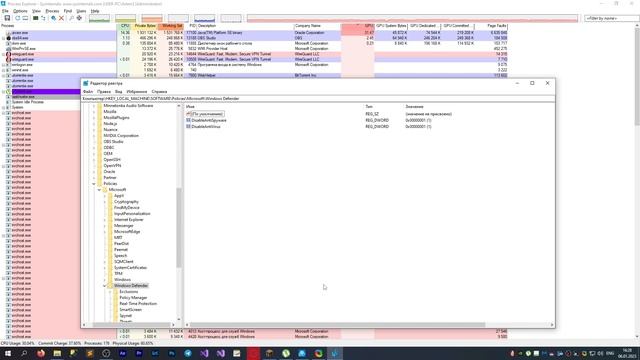Click the green CPU usage mini graph

(99, 18)
